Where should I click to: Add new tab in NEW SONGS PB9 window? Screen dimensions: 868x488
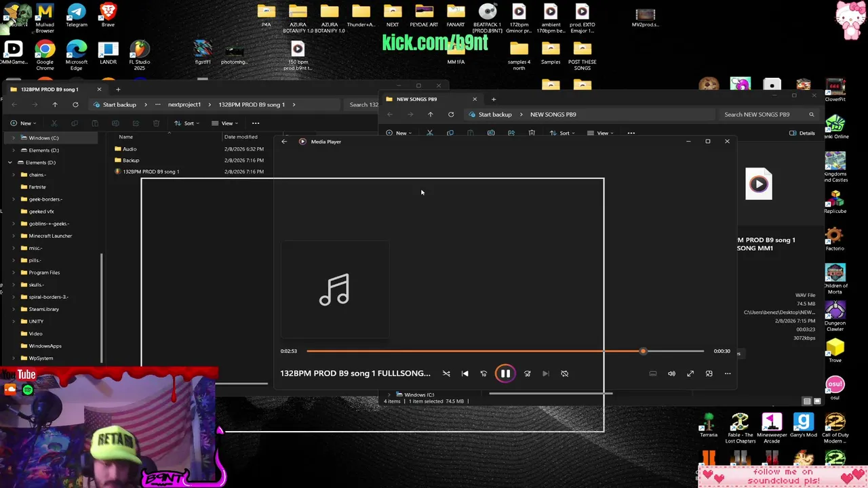pyautogui.click(x=494, y=99)
